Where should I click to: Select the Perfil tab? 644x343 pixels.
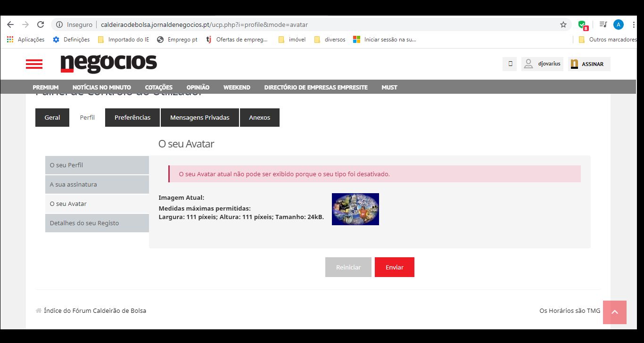point(87,118)
